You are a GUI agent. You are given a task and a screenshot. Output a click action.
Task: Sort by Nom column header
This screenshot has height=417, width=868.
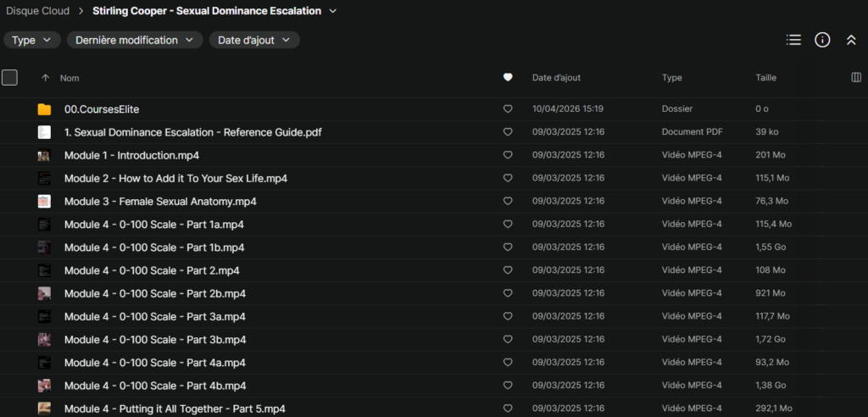pos(70,78)
